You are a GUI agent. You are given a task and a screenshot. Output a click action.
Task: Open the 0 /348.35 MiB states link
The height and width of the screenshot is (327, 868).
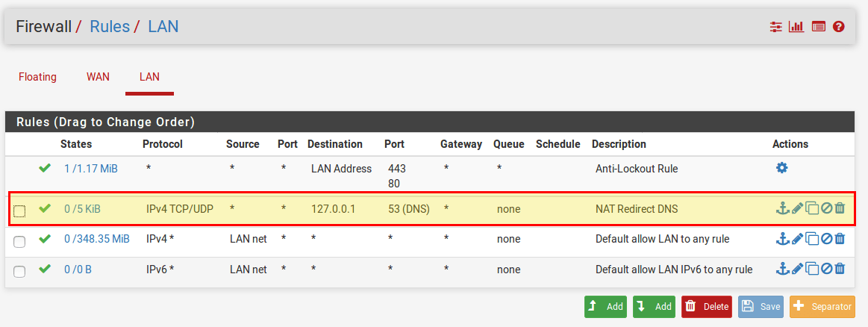click(x=96, y=239)
